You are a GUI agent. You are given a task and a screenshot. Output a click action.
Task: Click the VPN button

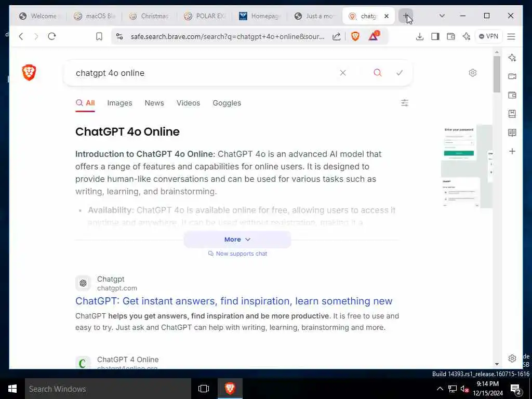488,36
